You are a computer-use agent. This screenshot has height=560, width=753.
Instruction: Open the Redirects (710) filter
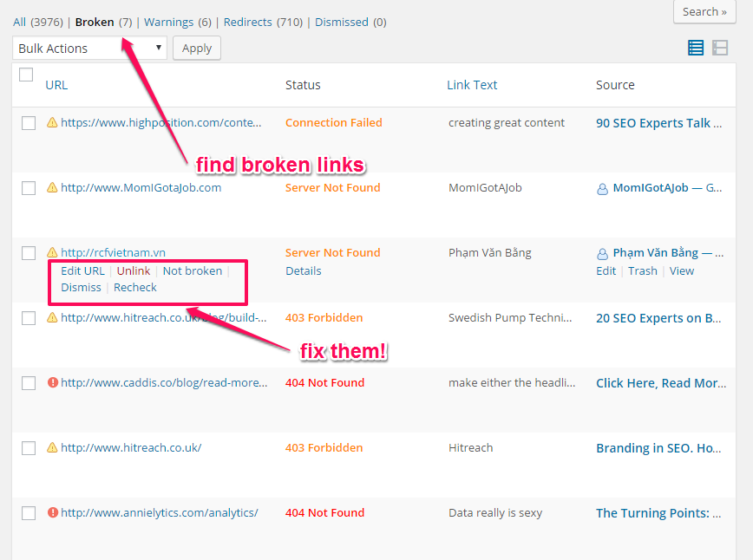coord(263,22)
